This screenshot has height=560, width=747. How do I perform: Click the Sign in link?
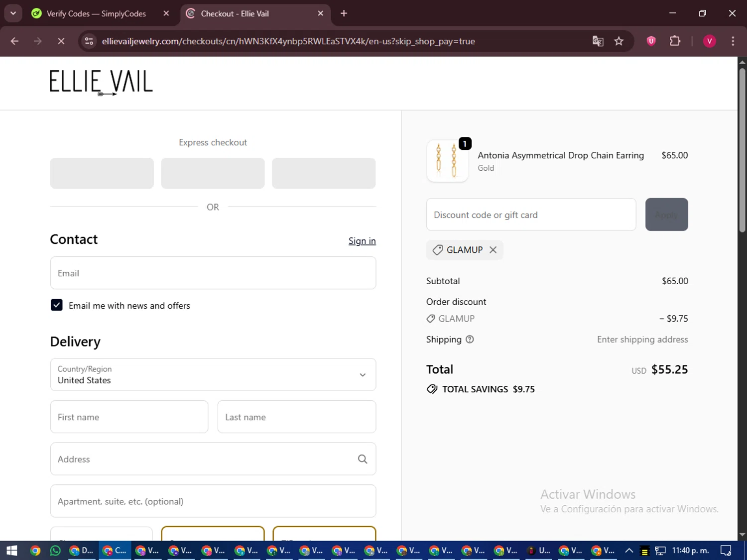point(362,241)
